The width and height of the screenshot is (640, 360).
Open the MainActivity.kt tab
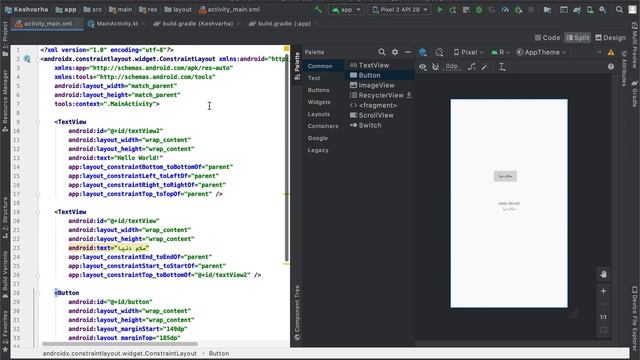(x=117, y=24)
